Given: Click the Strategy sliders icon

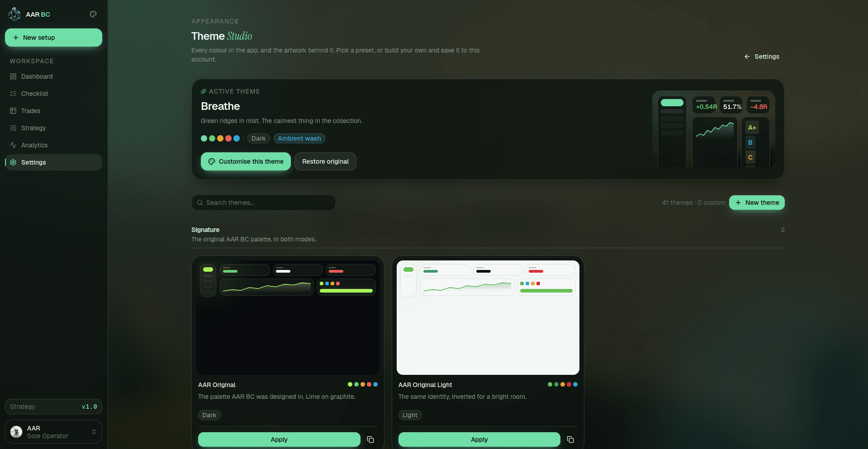Looking at the screenshot, I should [13, 128].
